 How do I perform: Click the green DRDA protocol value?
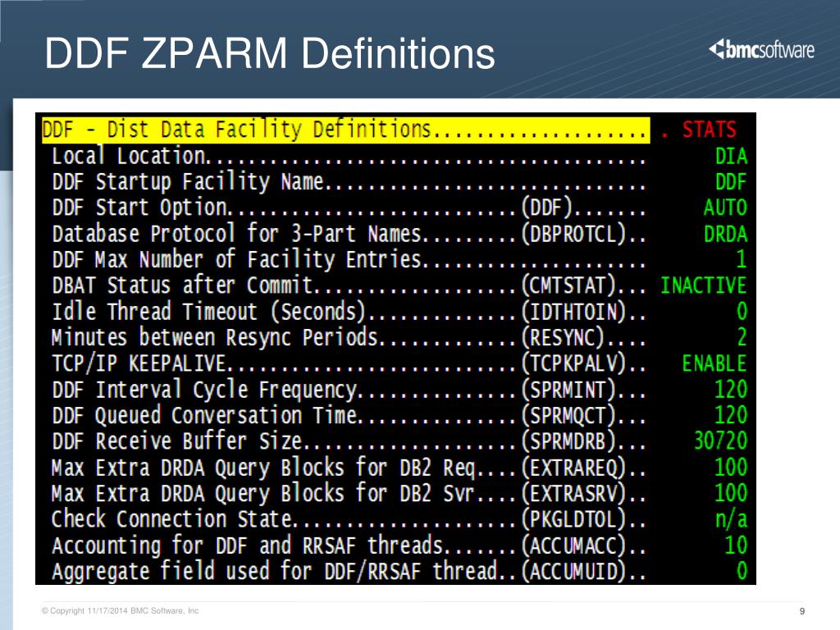point(725,234)
